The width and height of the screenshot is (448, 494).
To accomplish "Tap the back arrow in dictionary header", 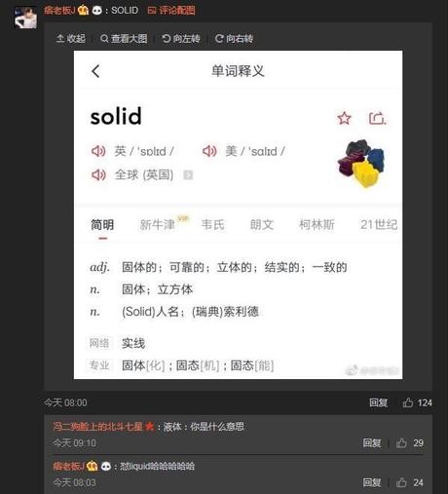I will tap(95, 71).
